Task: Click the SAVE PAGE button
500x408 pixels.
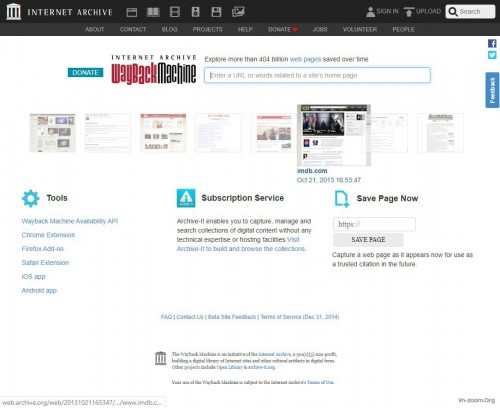Action: coord(368,240)
